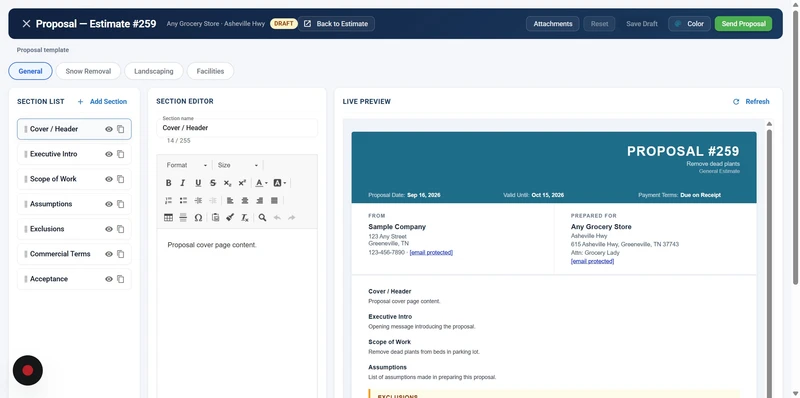The image size is (800, 398).
Task: Insert a bulleted list
Action: (183, 201)
